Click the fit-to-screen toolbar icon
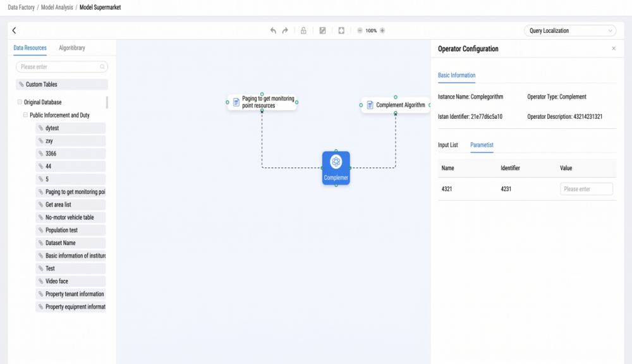The image size is (632, 364). click(x=341, y=30)
